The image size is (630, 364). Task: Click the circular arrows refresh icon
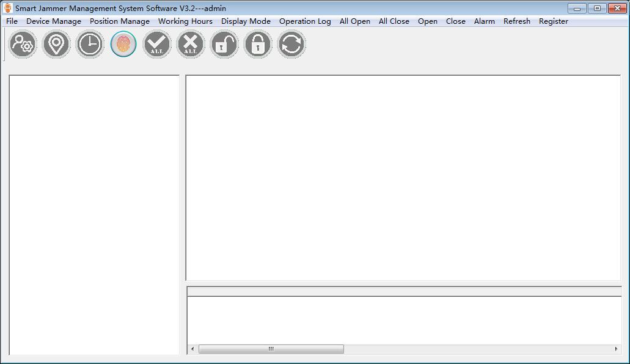tap(291, 45)
